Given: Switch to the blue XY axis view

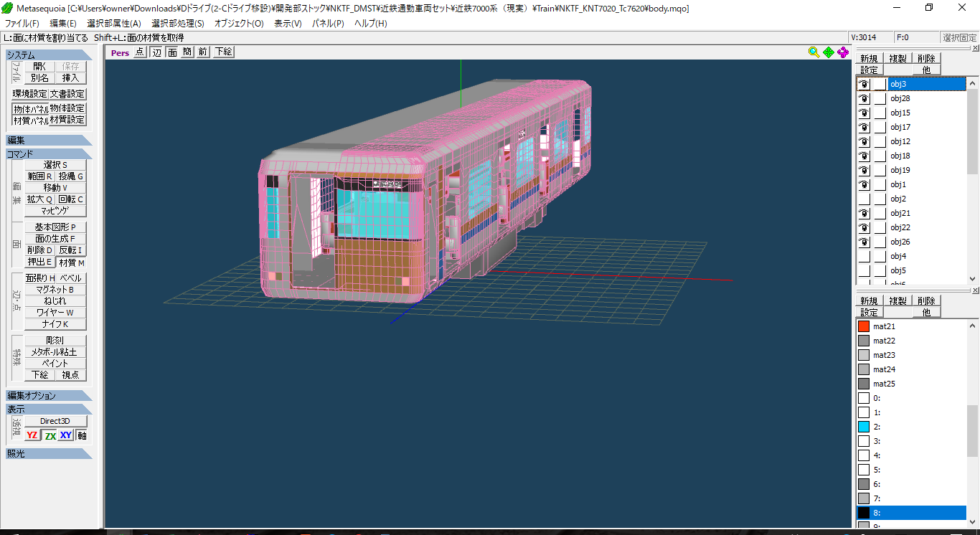Looking at the screenshot, I should 66,435.
